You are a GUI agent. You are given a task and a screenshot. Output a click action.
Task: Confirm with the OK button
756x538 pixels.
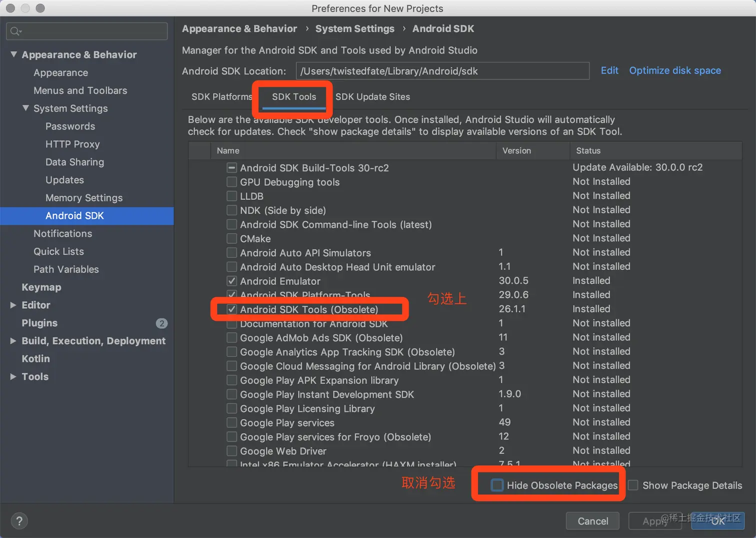(718, 521)
